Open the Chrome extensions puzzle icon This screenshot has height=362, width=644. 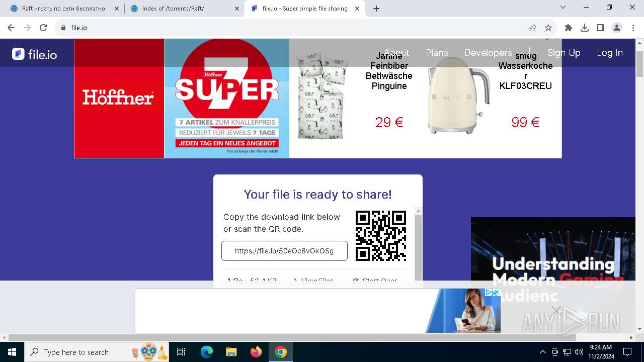(569, 28)
